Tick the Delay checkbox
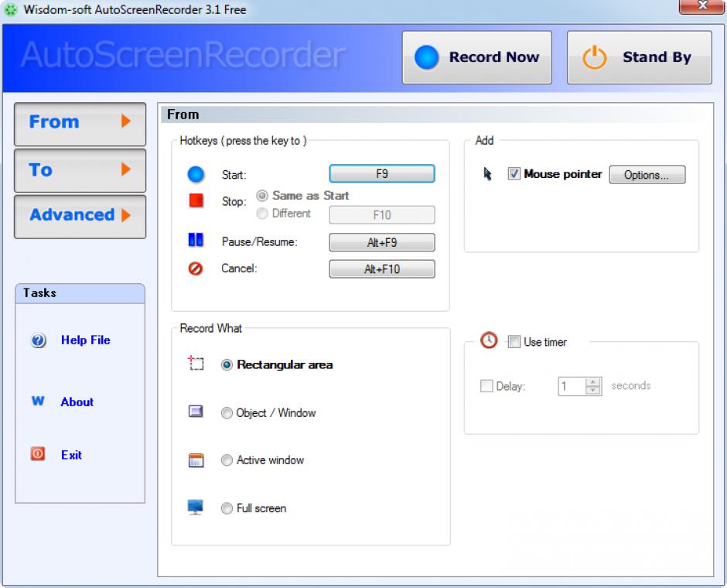The width and height of the screenshot is (727, 588). coord(486,386)
